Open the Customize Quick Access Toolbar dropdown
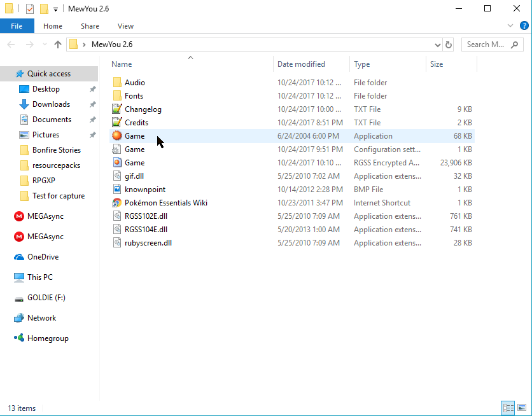 click(x=56, y=9)
